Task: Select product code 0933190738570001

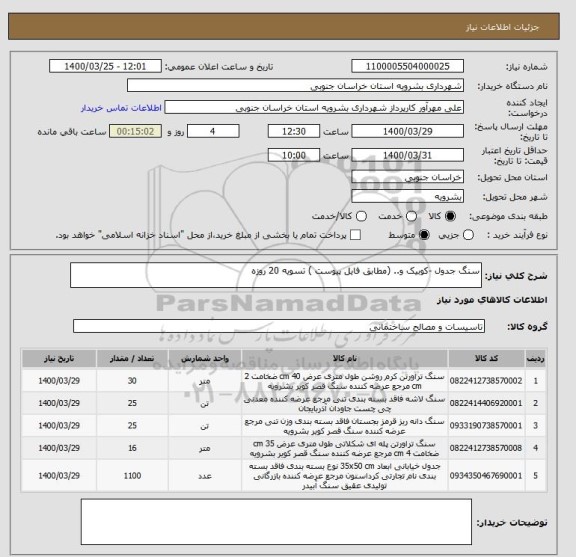Action: pos(486,425)
